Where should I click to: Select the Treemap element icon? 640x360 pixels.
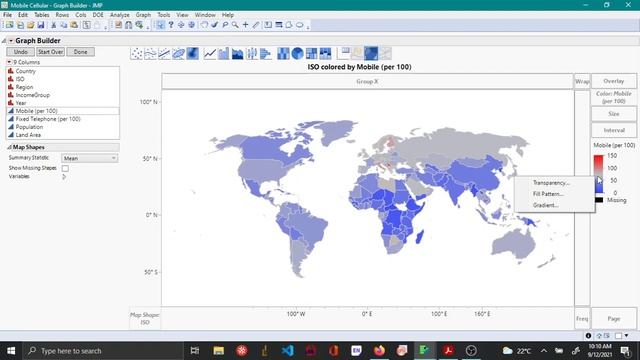[311, 53]
